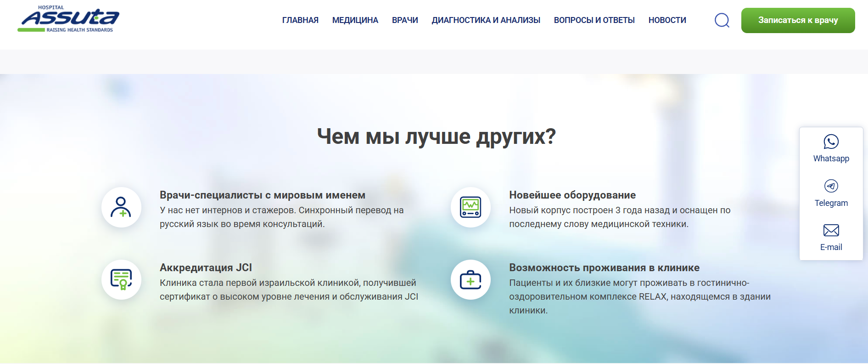The height and width of the screenshot is (364, 868).
Task: Click the E-mail envelope icon
Action: 831,230
